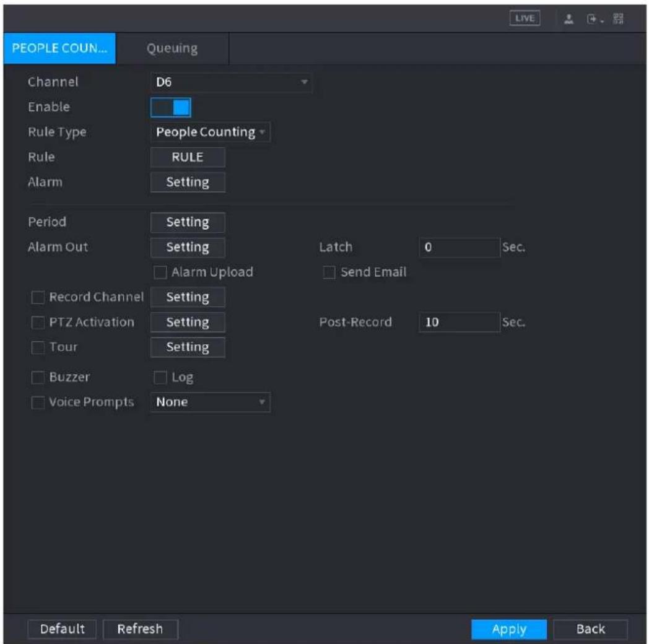Open the Voice Prompts None dropdown
This screenshot has width=649, height=644.
(211, 402)
